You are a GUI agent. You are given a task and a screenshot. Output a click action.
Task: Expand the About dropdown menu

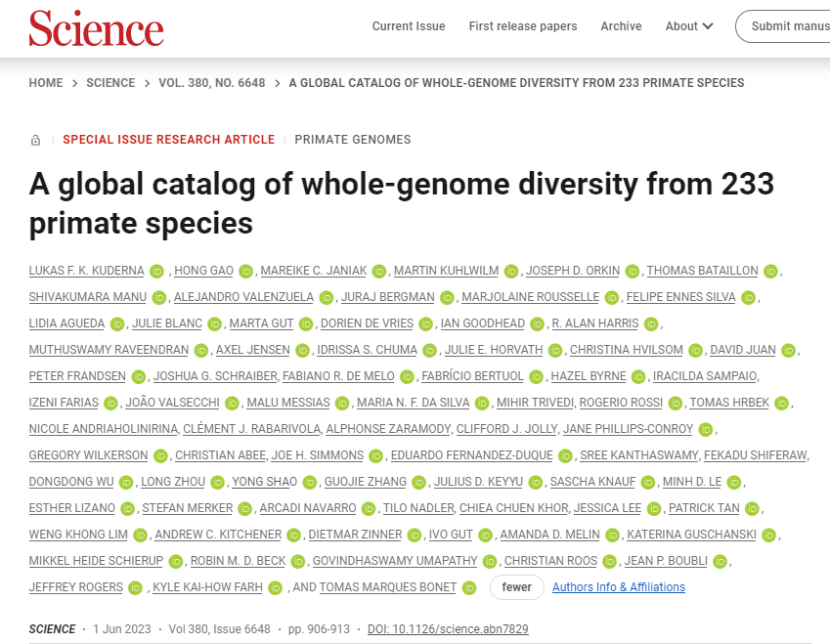[689, 26]
